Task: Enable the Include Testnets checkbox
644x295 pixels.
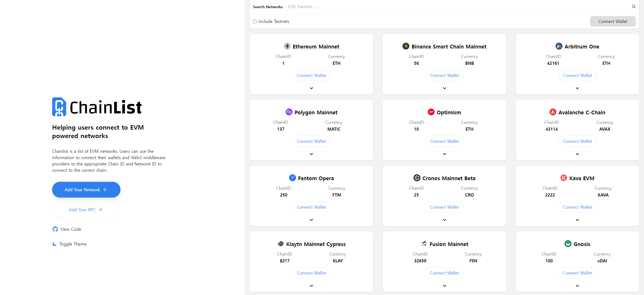Action: click(255, 22)
